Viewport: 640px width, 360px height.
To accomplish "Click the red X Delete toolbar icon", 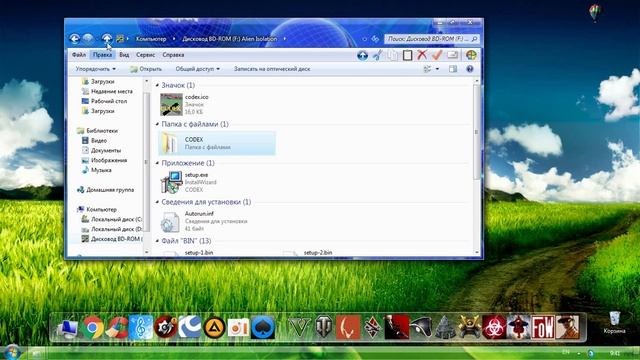I will point(422,55).
